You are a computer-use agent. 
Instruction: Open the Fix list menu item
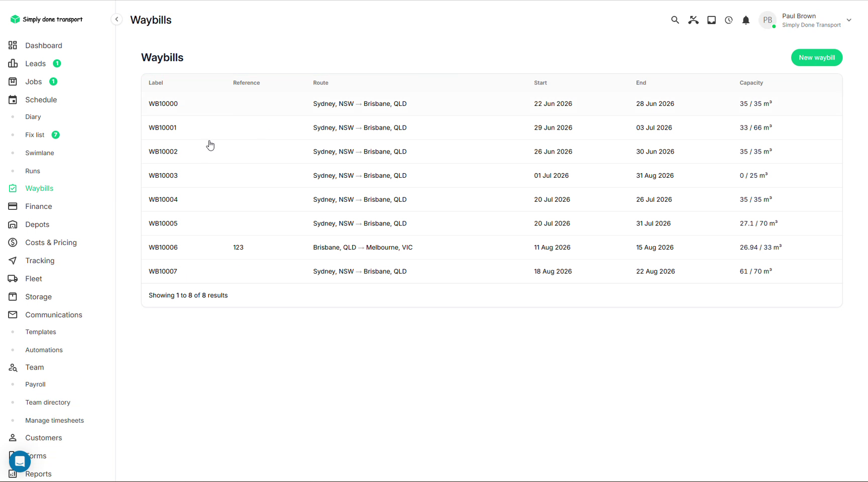[35, 135]
